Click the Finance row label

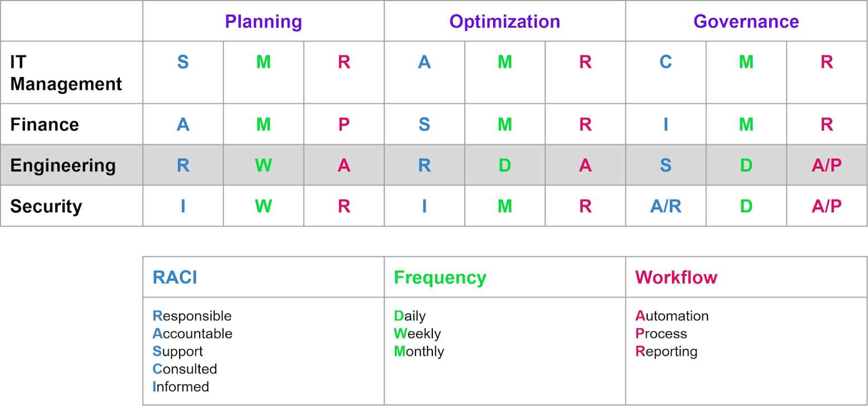[x=45, y=124]
